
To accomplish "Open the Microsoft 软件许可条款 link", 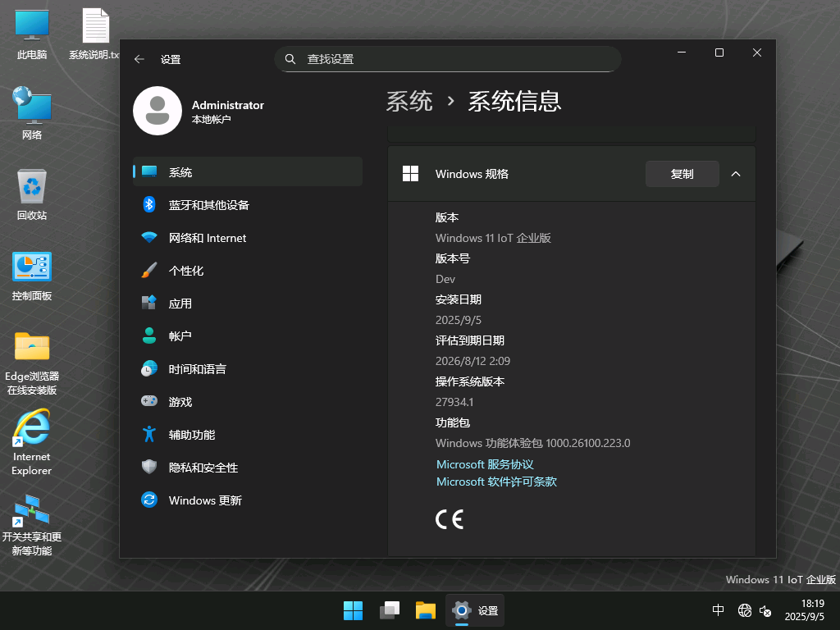I will [496, 481].
